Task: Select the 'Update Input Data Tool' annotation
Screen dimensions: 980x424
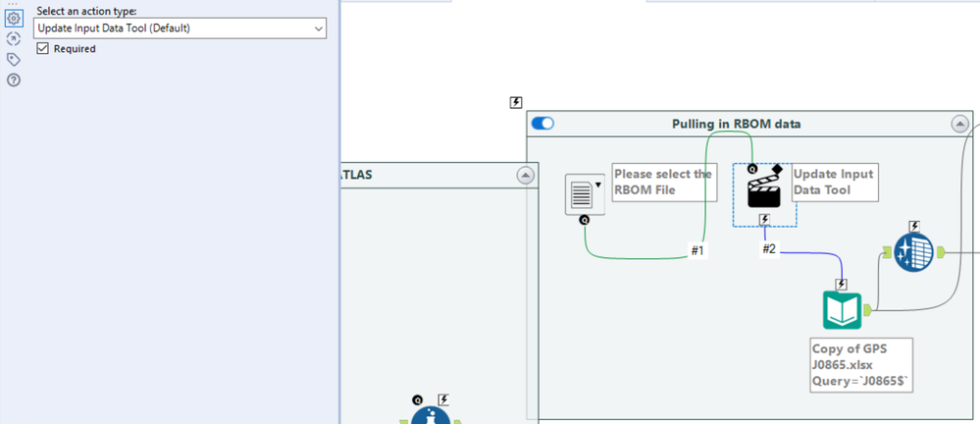Action: (835, 183)
